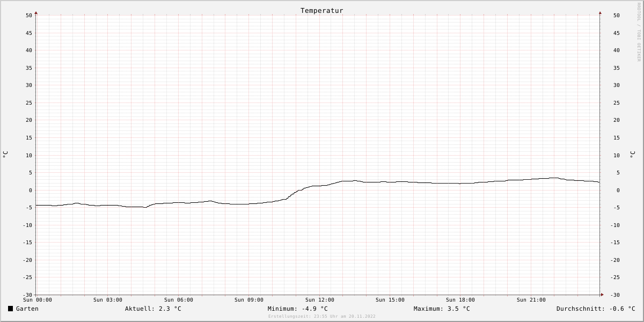Click the 5 tick on right axis
Viewport: 644px width, 322px height.
pos(618,173)
